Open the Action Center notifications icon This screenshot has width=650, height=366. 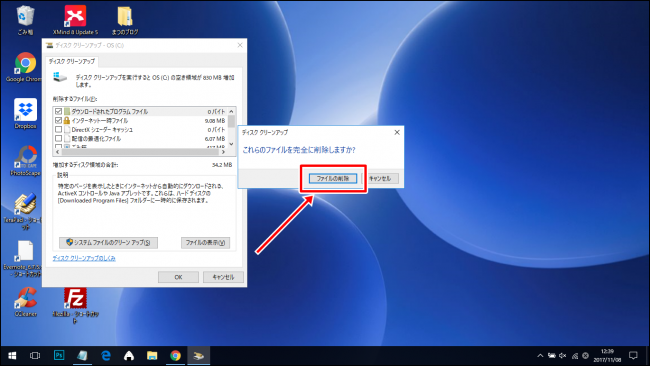point(633,356)
